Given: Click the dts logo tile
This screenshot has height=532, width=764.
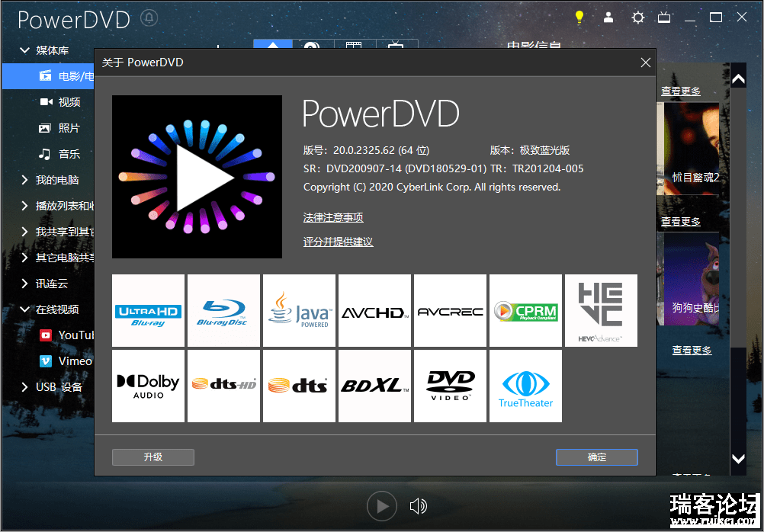Looking at the screenshot, I should 299,386.
